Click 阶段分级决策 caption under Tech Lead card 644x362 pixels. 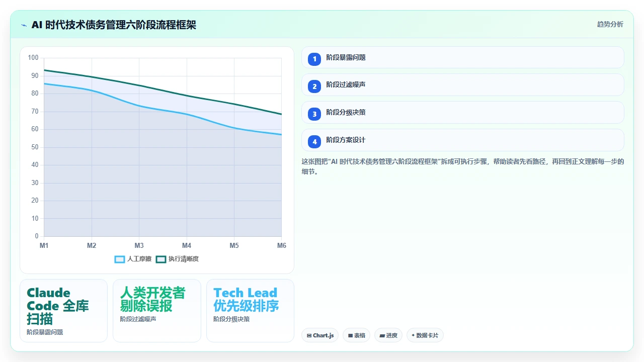click(231, 319)
